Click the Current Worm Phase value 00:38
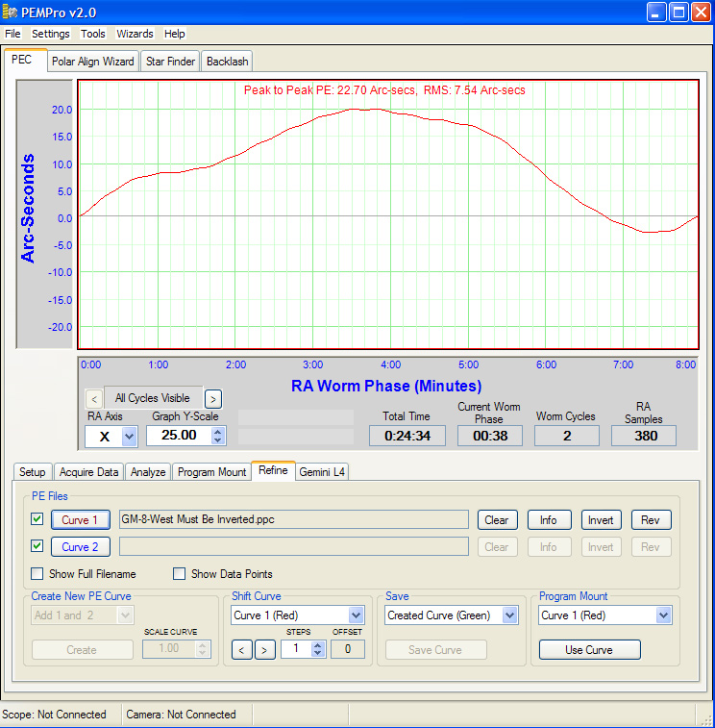Viewport: 715px width, 728px height. tap(490, 436)
